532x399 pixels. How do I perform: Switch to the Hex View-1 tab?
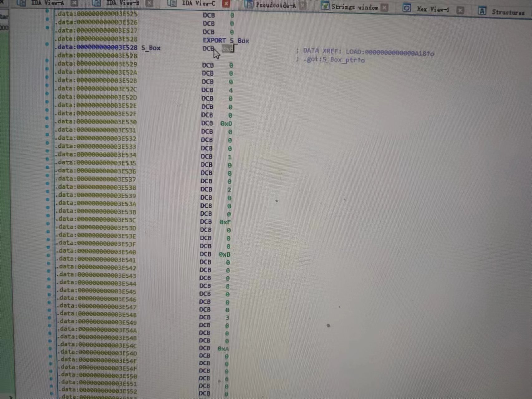(x=433, y=9)
